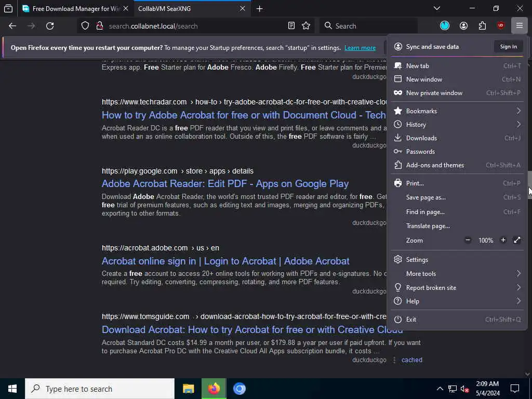Open the Learn more link in notification
The image size is (532, 399).
coord(360,48)
